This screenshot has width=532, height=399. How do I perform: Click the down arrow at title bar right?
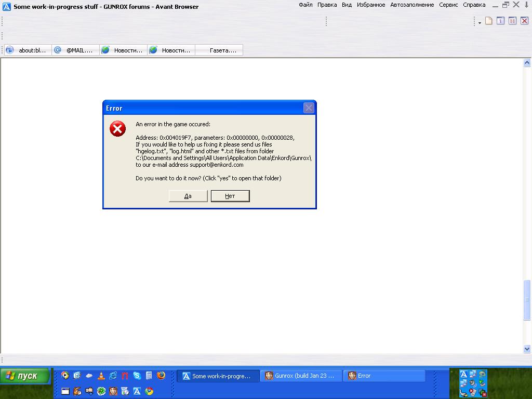click(526, 5)
